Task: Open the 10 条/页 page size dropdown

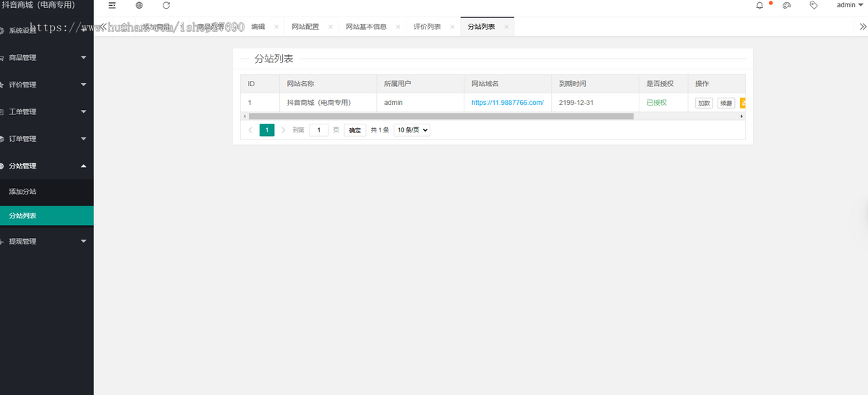Action: pos(412,130)
